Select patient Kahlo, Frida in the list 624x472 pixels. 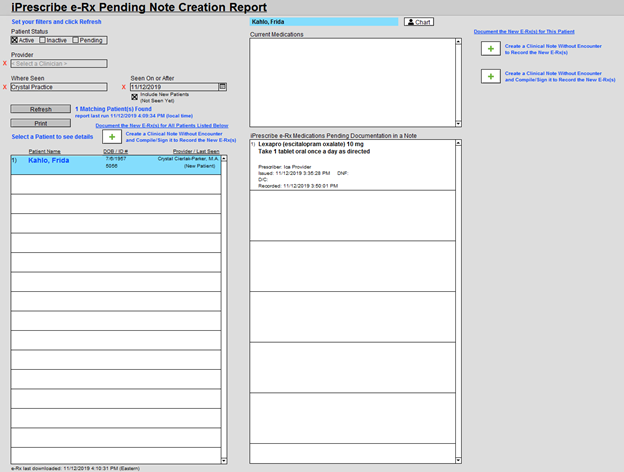[x=116, y=165]
